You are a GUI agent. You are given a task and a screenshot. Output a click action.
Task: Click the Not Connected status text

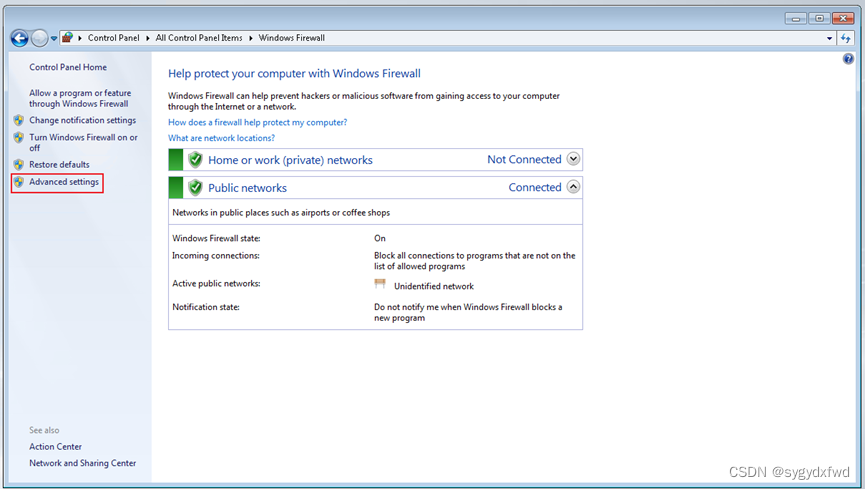(524, 160)
